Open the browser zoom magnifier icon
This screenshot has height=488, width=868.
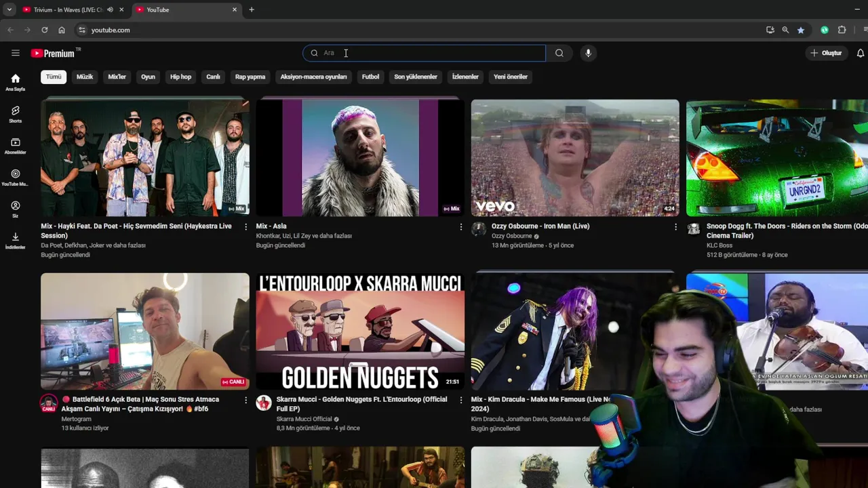point(785,30)
